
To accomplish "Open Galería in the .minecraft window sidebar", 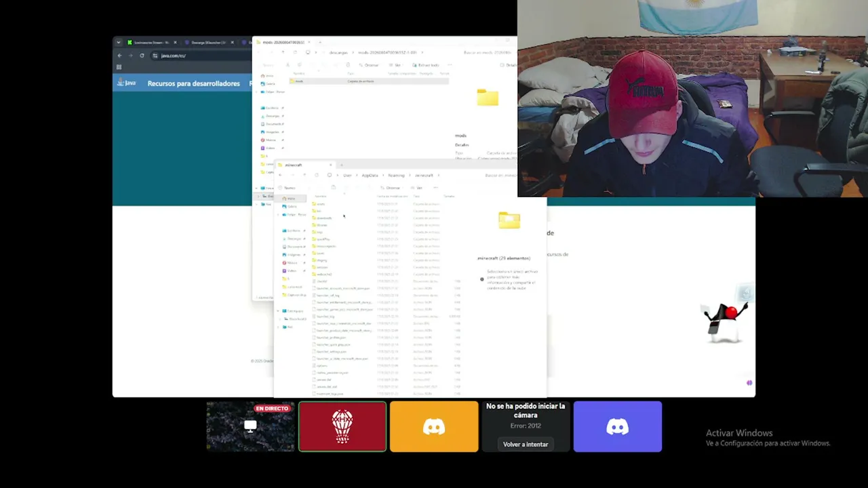I will click(x=291, y=207).
